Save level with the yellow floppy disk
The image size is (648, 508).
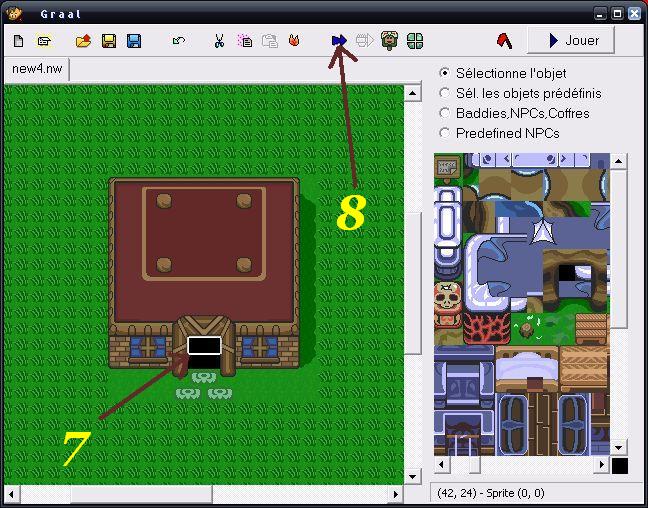tap(109, 41)
